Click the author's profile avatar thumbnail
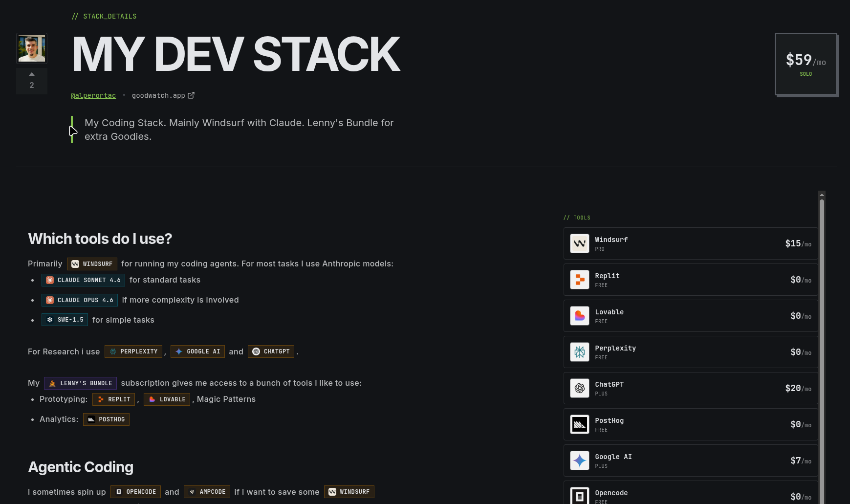Screen dimensions: 850x504 point(31,48)
